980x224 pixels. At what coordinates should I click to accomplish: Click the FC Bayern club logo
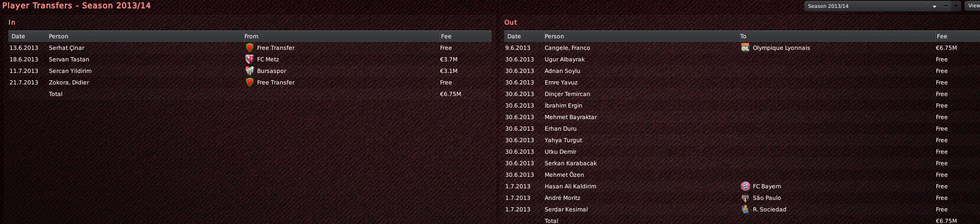point(745,186)
